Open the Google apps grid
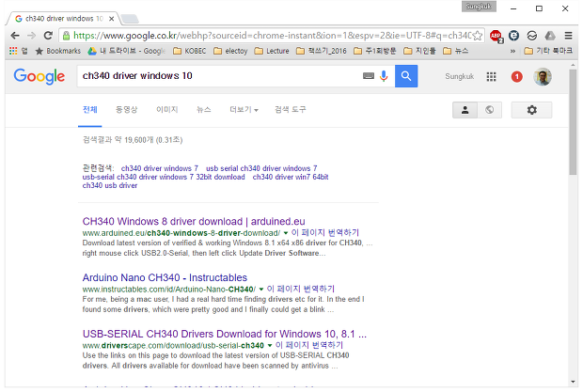This screenshot has height=392, width=583. tap(491, 76)
